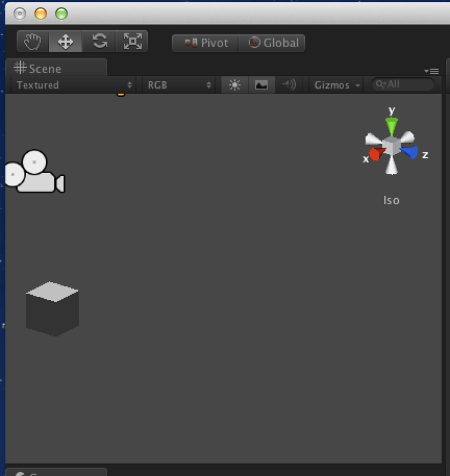Click the upper-right white gizmo cone

(408, 137)
